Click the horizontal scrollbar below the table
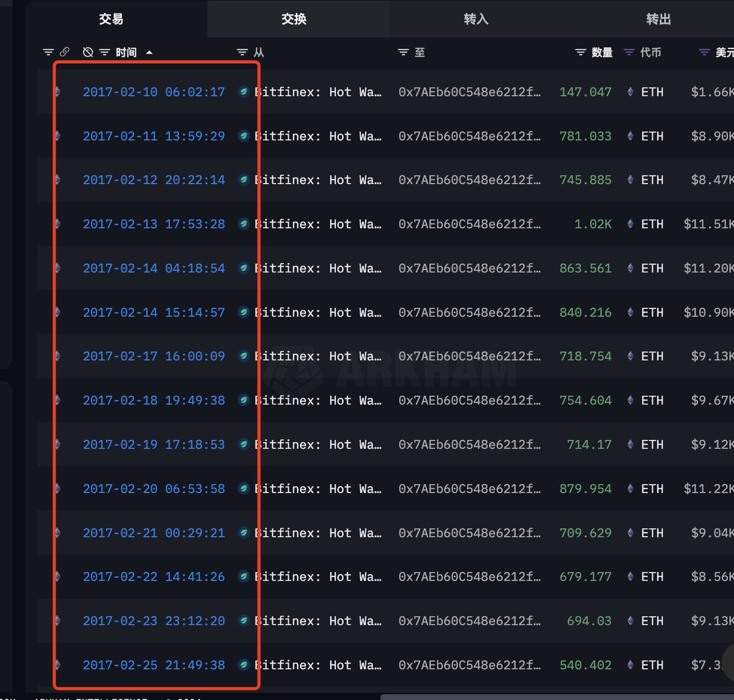Viewport: 734px width, 700px height. pos(557,697)
